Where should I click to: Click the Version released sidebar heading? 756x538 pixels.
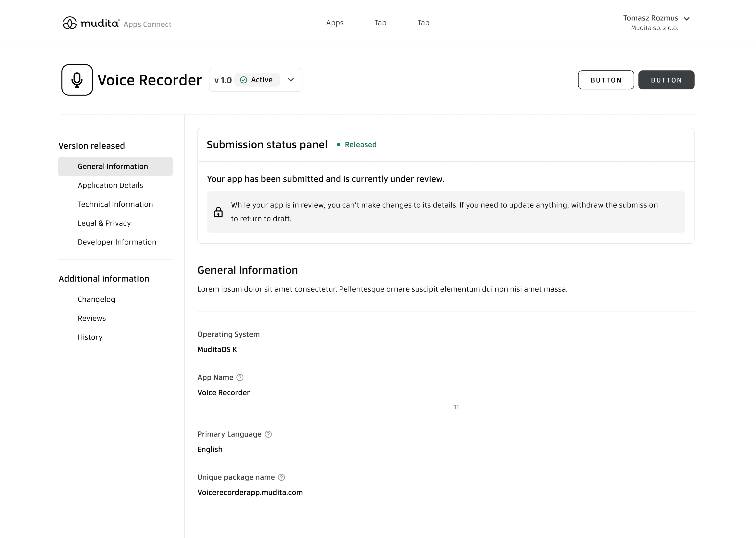(92, 146)
